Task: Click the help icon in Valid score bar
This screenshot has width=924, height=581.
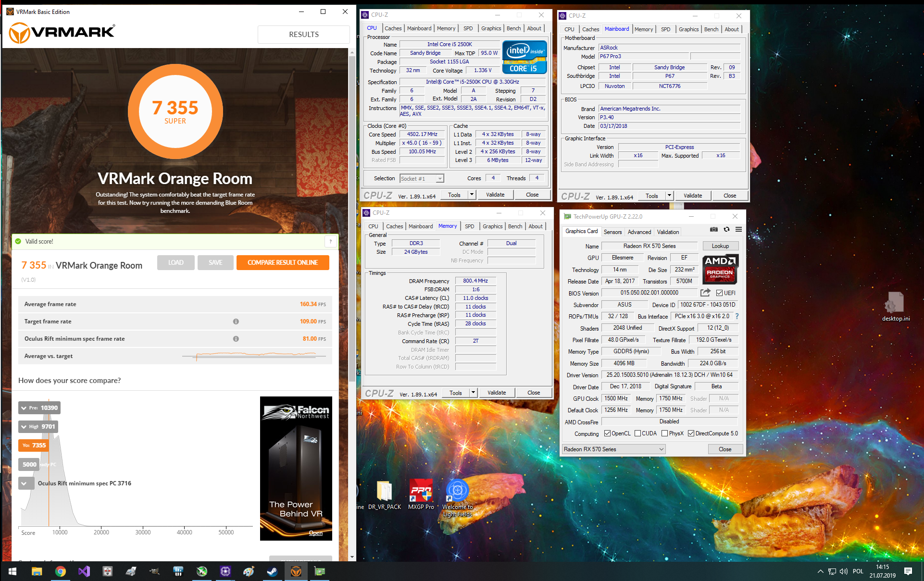Action: (330, 242)
